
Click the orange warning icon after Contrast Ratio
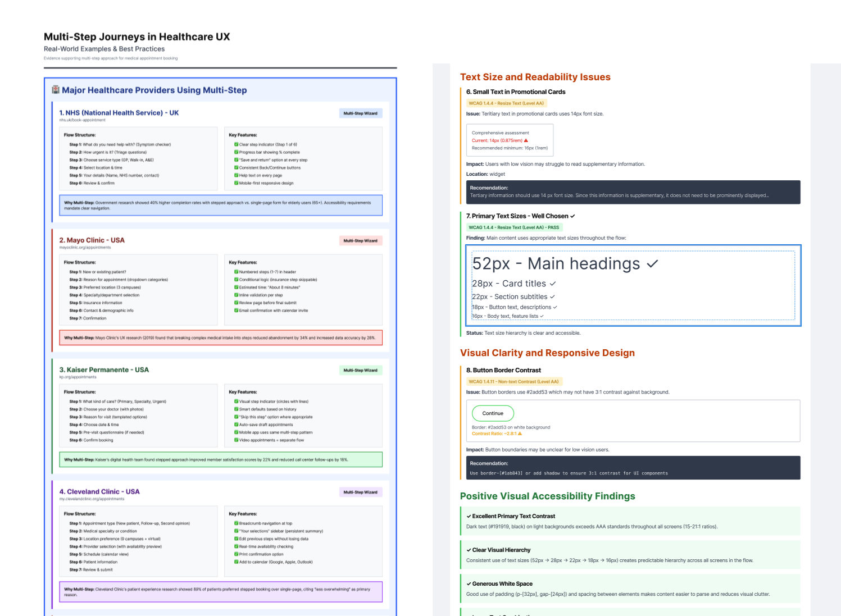pyautogui.click(x=520, y=434)
